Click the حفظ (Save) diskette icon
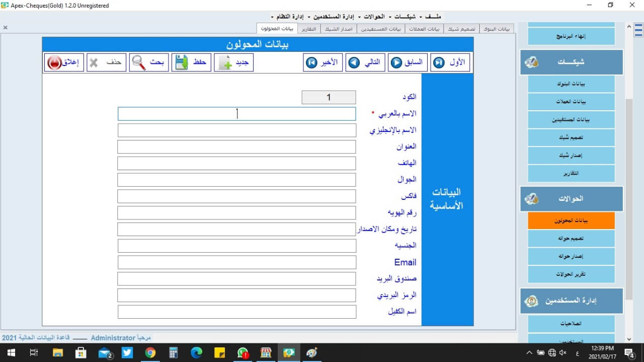This screenshot has width=644, height=362. point(180,62)
